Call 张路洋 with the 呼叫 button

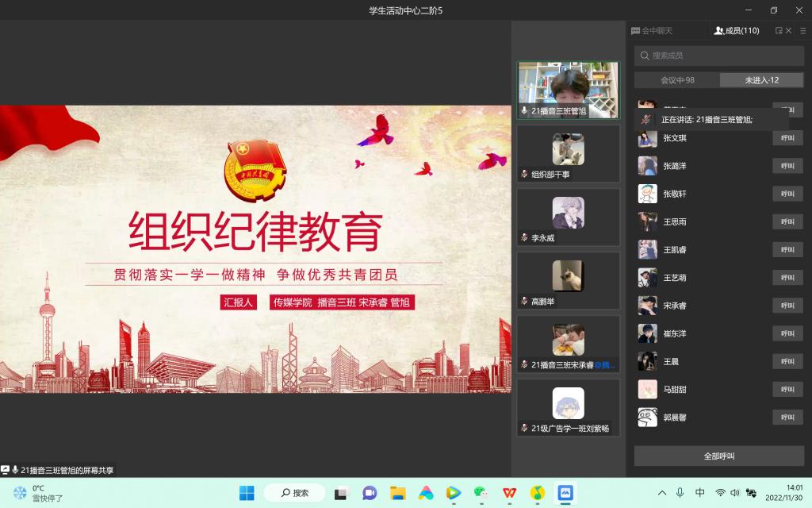[x=787, y=166]
